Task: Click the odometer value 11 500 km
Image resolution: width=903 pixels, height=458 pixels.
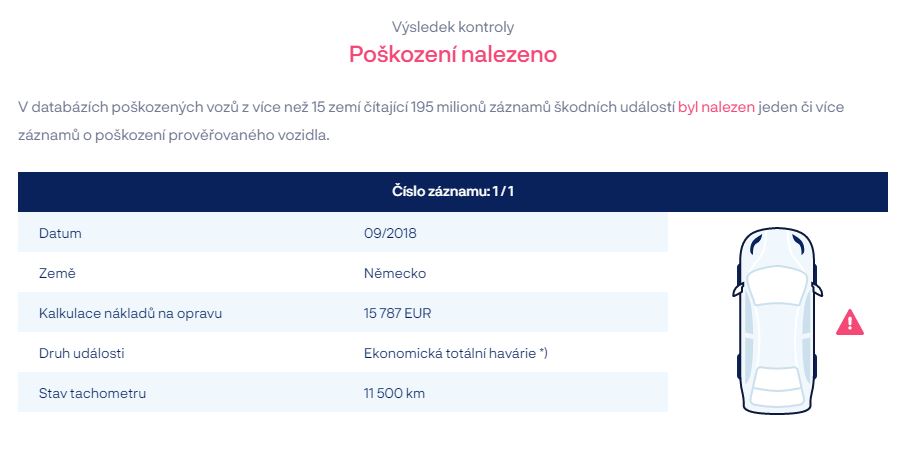Action: (x=394, y=393)
